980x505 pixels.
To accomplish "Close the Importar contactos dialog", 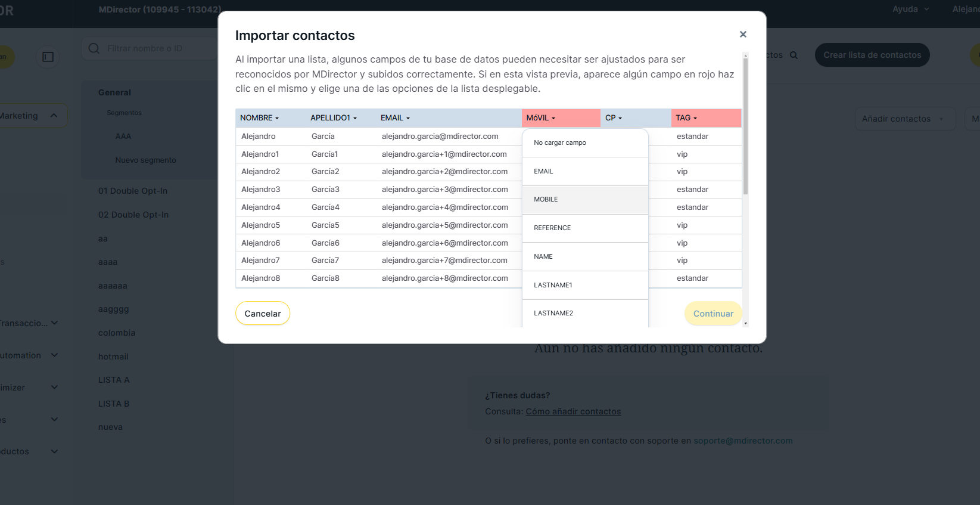I will [743, 35].
